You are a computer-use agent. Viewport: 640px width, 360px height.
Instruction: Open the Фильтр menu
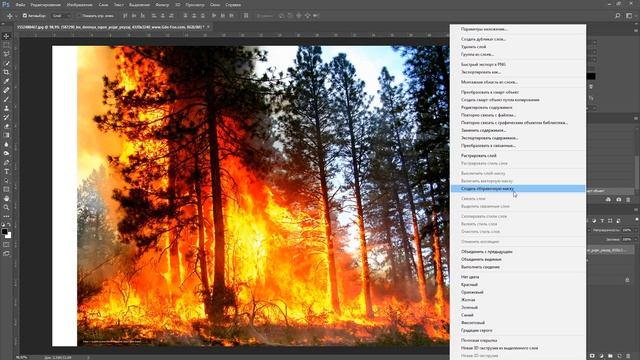162,5
